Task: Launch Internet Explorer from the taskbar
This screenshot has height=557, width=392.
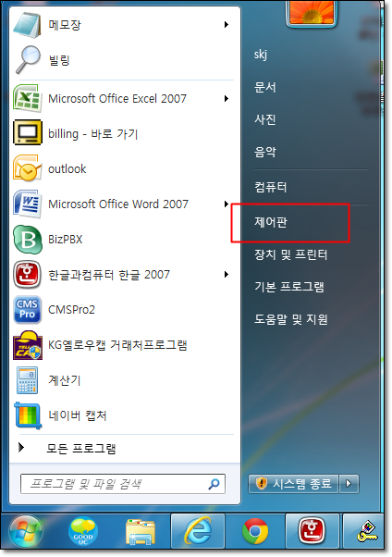Action: [198, 531]
